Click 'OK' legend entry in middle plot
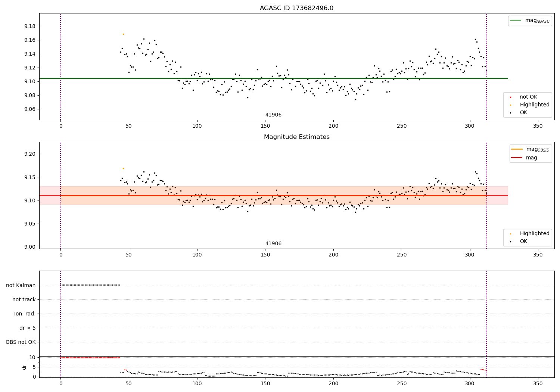The width and height of the screenshot is (560, 392). 519,242
